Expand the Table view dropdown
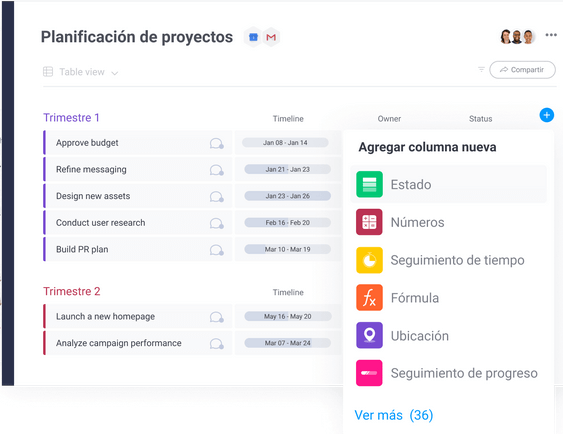The width and height of the screenshot is (563, 434). pyautogui.click(x=80, y=72)
